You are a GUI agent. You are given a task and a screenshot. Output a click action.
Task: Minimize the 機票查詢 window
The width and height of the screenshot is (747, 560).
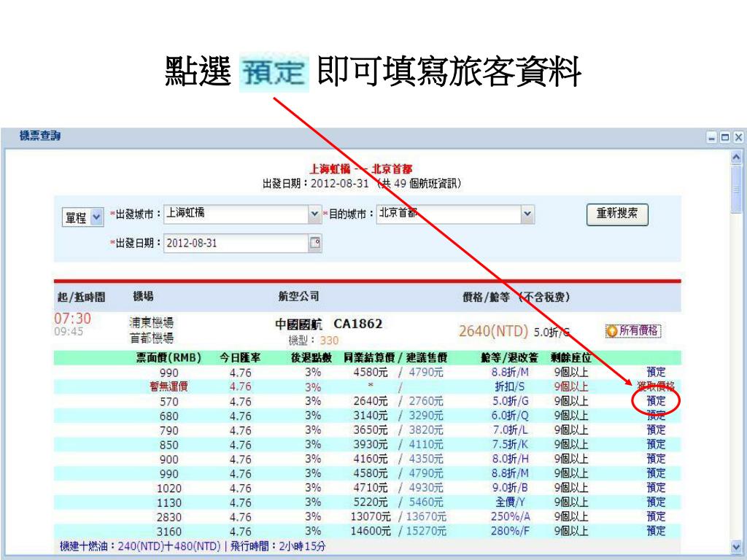point(712,138)
